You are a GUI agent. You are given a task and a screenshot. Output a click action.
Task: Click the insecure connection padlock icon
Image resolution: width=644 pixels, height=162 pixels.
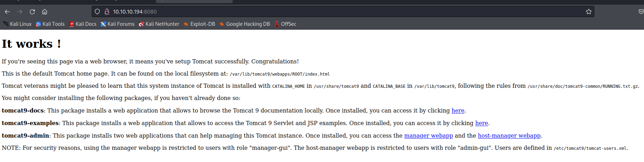pos(107,12)
